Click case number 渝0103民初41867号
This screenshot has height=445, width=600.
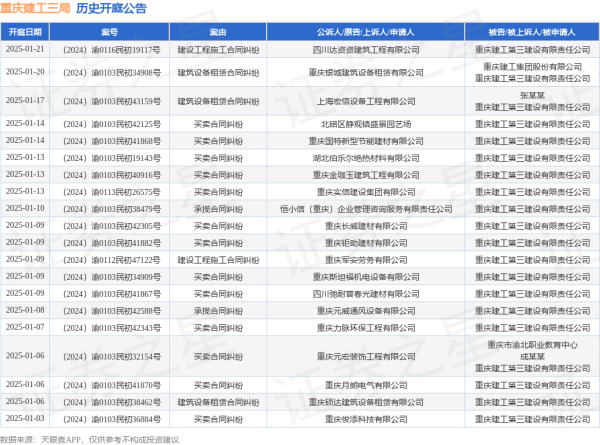pos(112,294)
